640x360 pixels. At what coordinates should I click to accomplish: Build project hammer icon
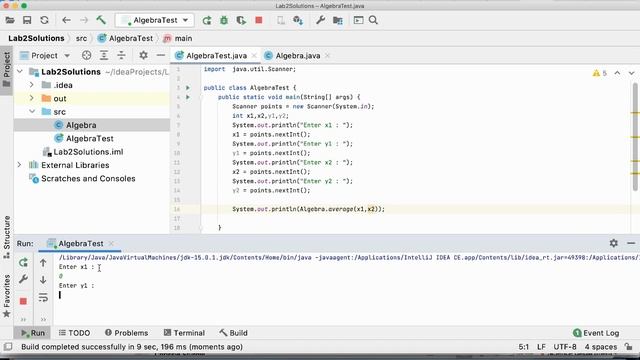coord(101,20)
